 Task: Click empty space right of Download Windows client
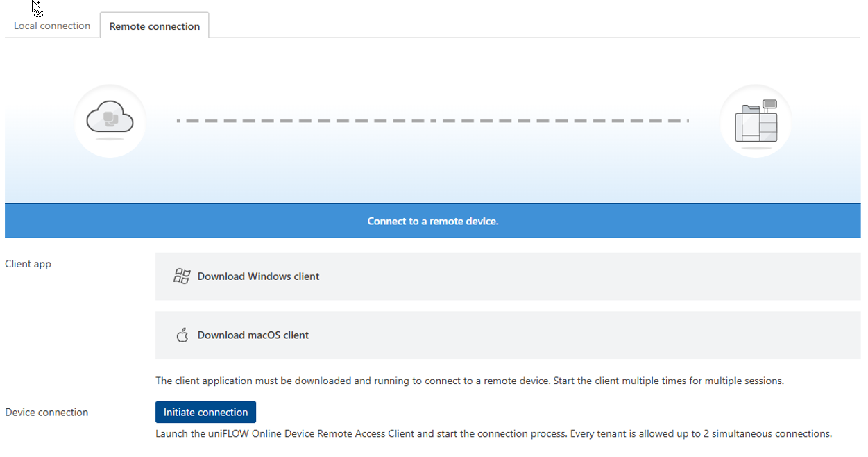(590, 276)
